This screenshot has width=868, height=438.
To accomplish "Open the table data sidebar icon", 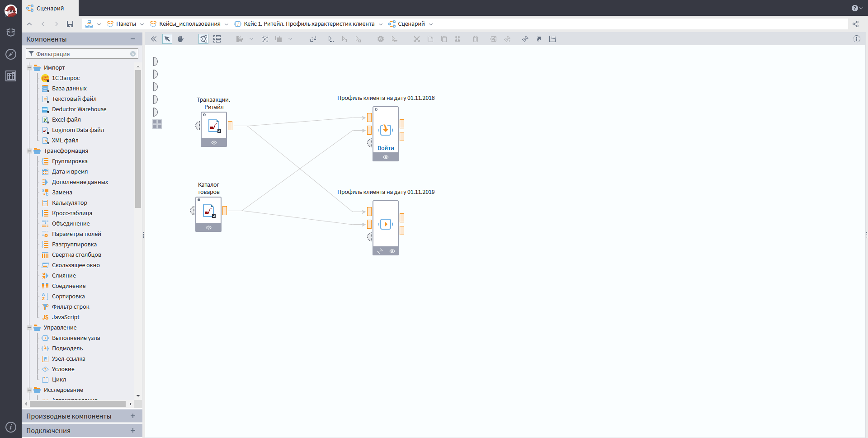I will click(x=11, y=76).
